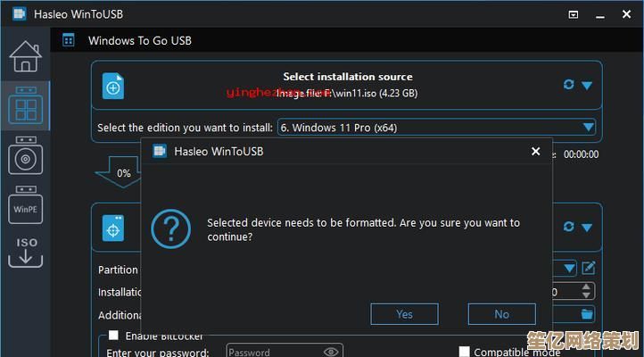Image resolution: width=644 pixels, height=357 pixels.
Task: Click the dialog's Hasleo WinToUSB app icon
Action: [x=160, y=151]
